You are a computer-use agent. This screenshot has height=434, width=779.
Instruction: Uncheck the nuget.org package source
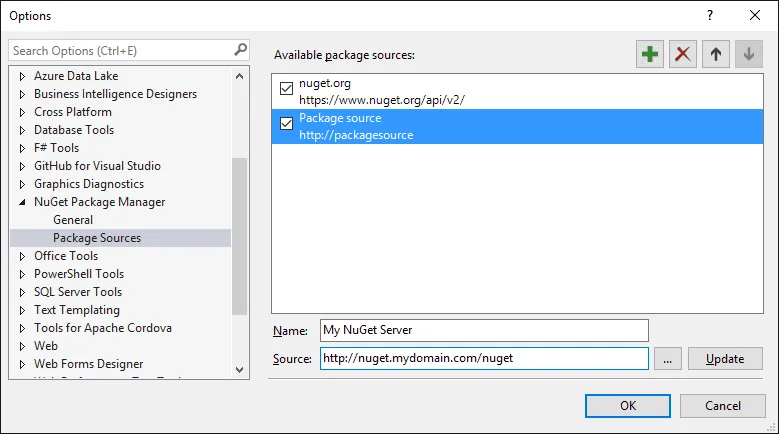point(286,88)
